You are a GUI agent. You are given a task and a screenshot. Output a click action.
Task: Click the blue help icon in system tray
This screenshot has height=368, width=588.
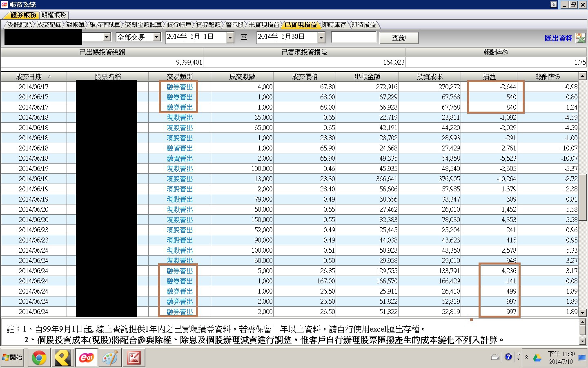pos(508,357)
